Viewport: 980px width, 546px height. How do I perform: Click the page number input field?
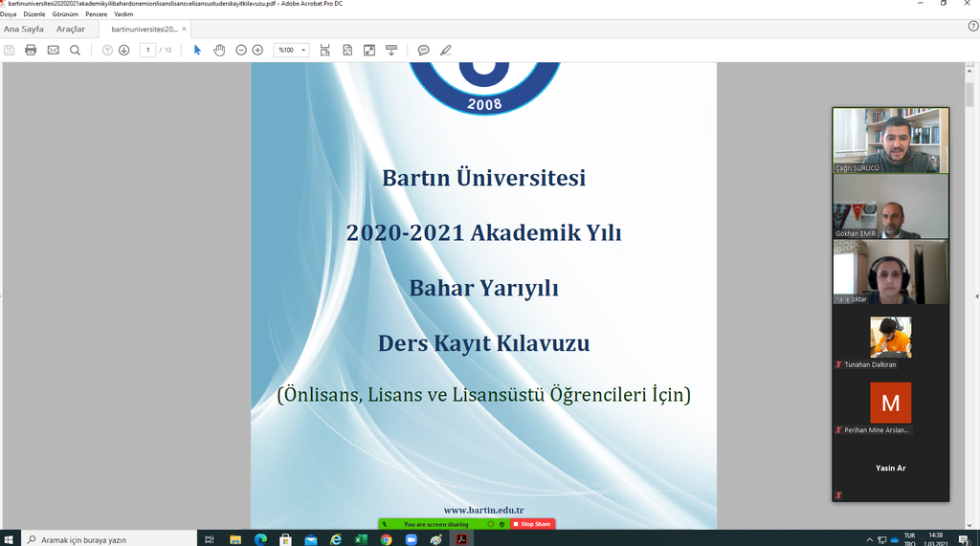coord(147,50)
